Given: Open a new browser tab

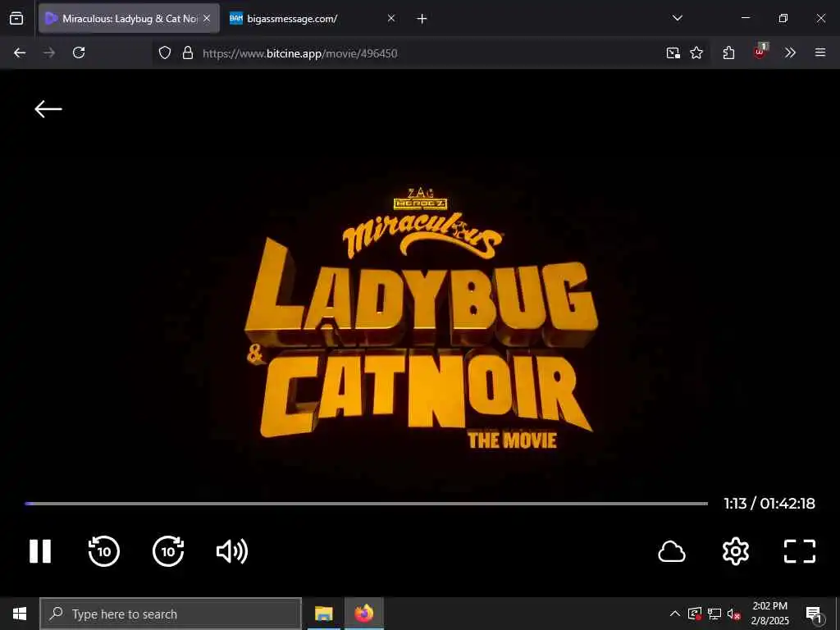Looking at the screenshot, I should click(422, 19).
